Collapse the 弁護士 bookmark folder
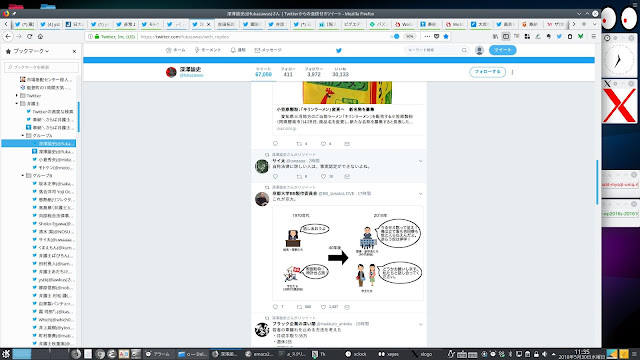 click(x=17, y=104)
